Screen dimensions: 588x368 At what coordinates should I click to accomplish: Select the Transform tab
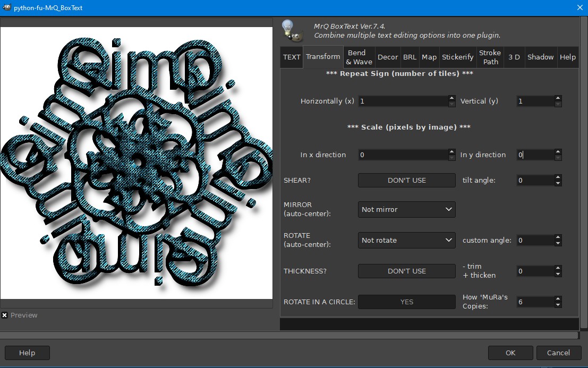coord(323,57)
